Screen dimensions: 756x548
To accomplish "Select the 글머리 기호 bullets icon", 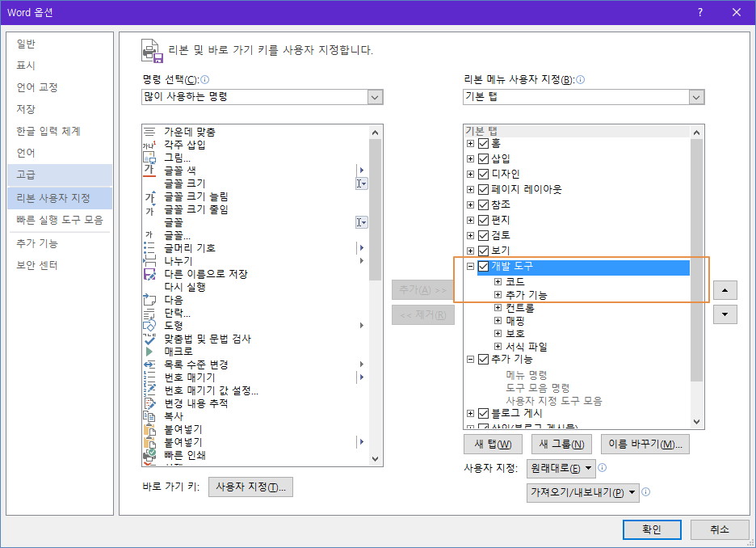I will [x=149, y=248].
